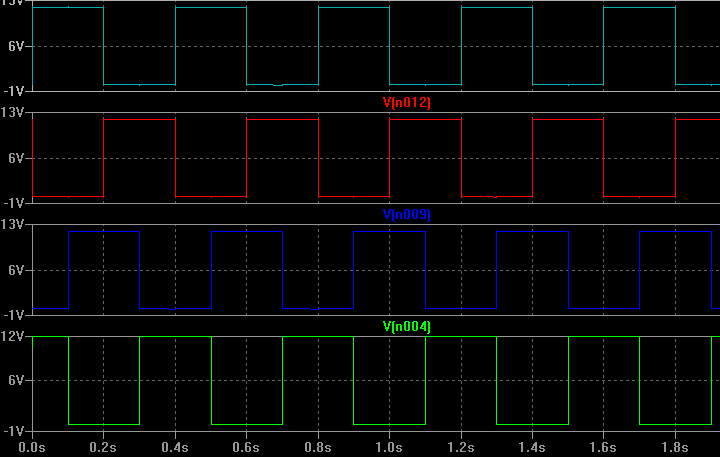Click the -1V axis label in V(n004) pane
The height and width of the screenshot is (457, 720).
pyautogui.click(x=13, y=431)
